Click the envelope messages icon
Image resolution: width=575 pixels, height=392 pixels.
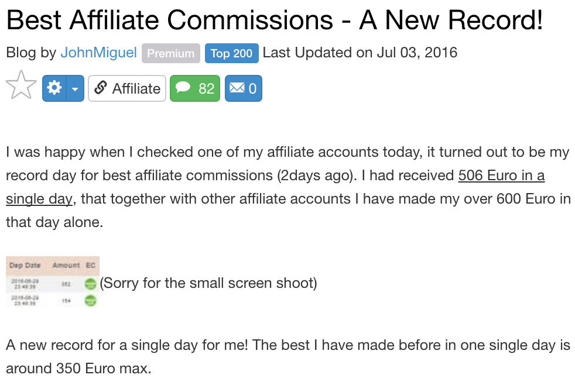click(237, 88)
